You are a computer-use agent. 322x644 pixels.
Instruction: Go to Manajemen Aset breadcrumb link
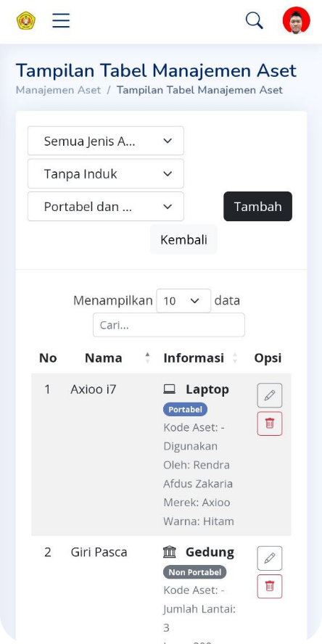coord(58,90)
